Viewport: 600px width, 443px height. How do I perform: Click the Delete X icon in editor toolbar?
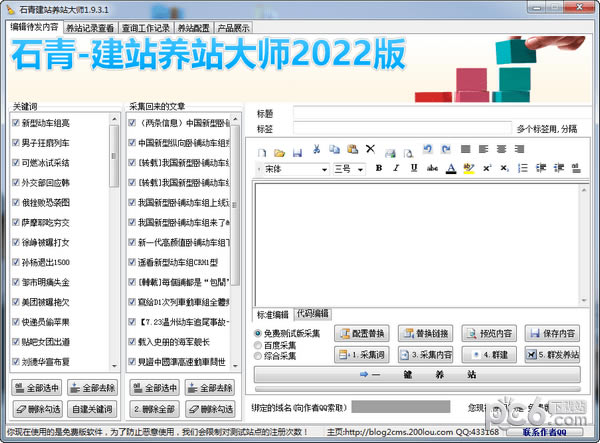tap(369, 150)
